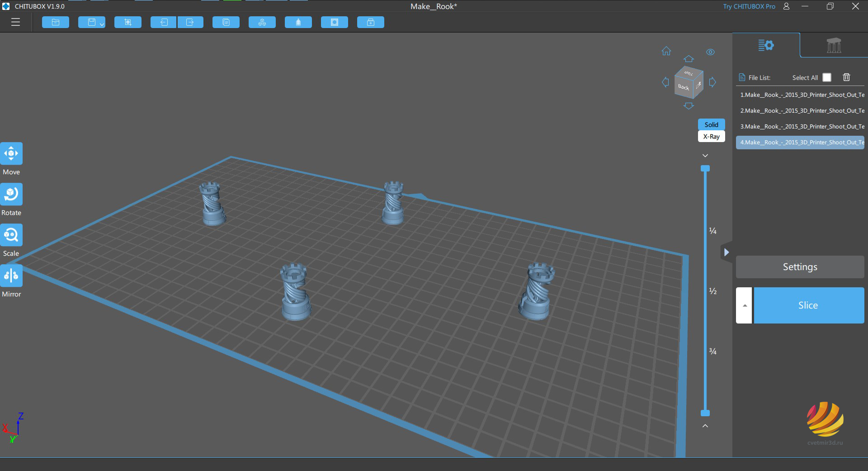This screenshot has width=868, height=471.
Task: Click the ½ mark on the layer slider
Action: click(x=713, y=291)
